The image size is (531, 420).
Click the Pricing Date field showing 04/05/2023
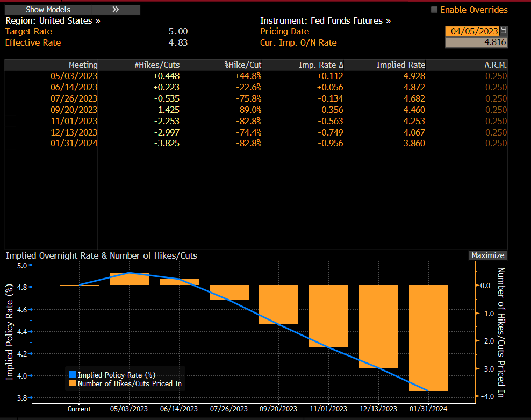click(472, 31)
